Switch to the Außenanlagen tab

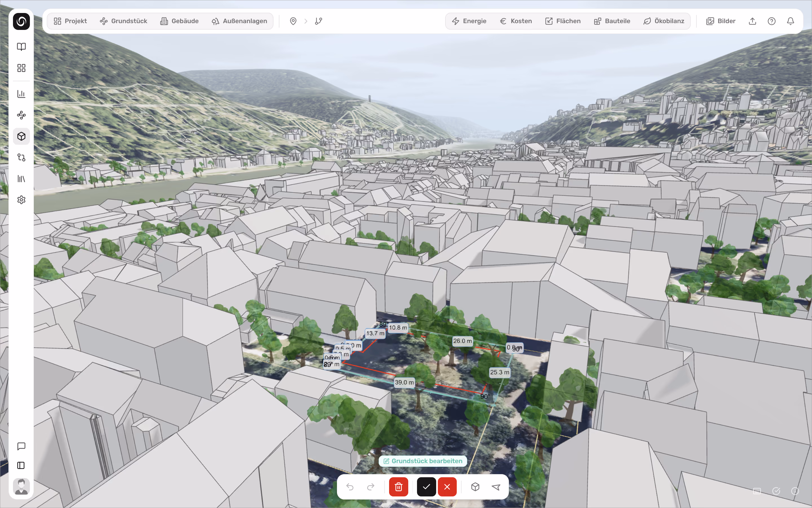click(x=239, y=21)
